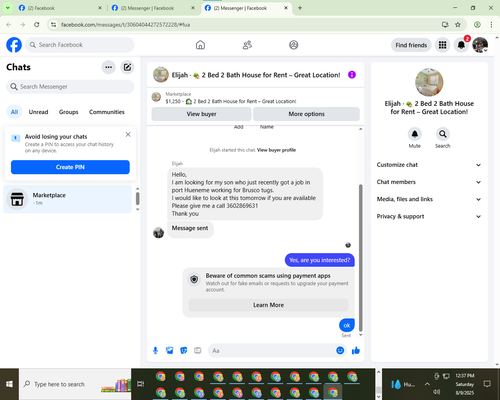Open the Facebook menu grid icon

coord(442,45)
